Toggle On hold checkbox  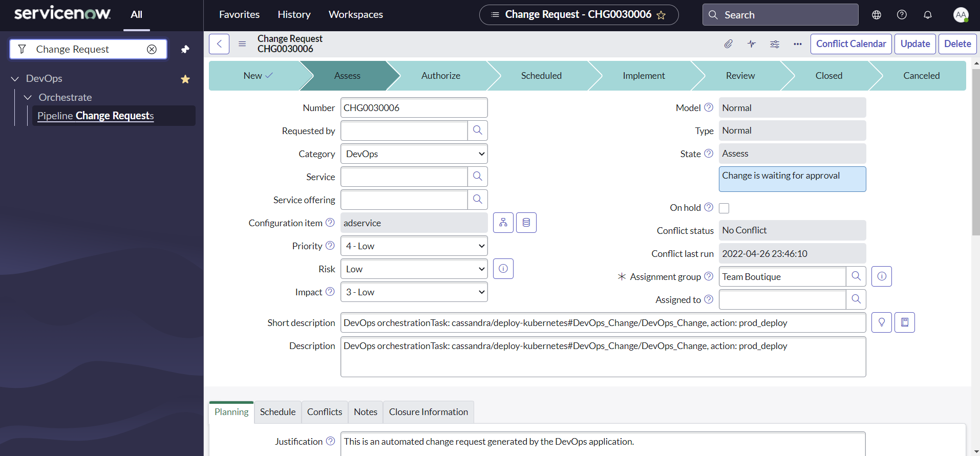coord(724,208)
